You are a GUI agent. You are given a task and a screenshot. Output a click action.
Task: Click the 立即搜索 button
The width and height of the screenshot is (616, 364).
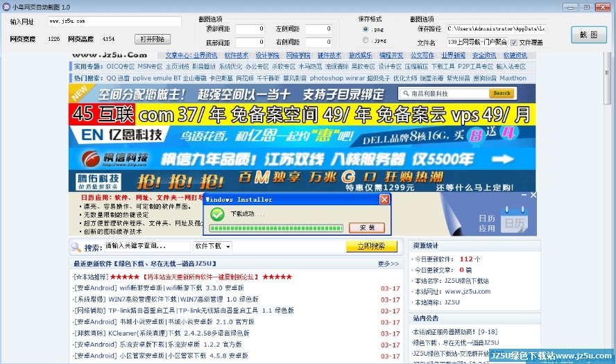pyautogui.click(x=371, y=246)
